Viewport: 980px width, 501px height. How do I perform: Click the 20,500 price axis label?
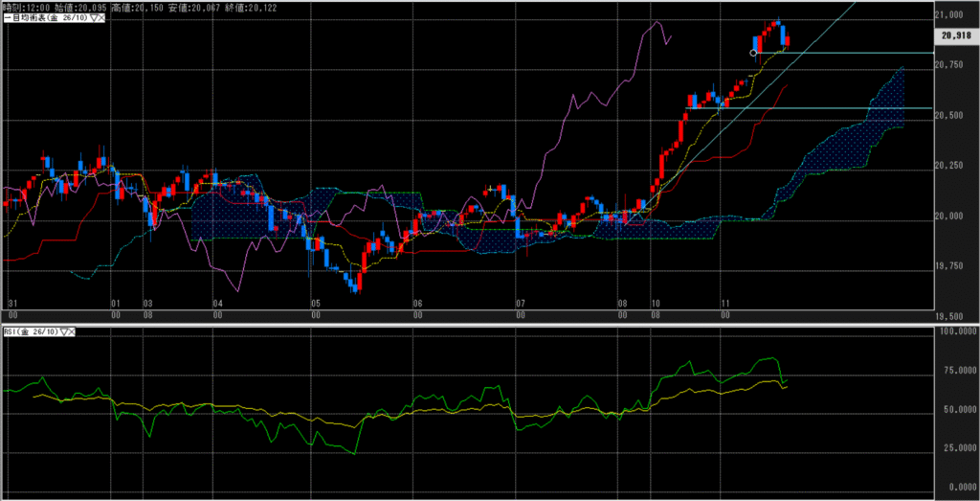coord(950,115)
